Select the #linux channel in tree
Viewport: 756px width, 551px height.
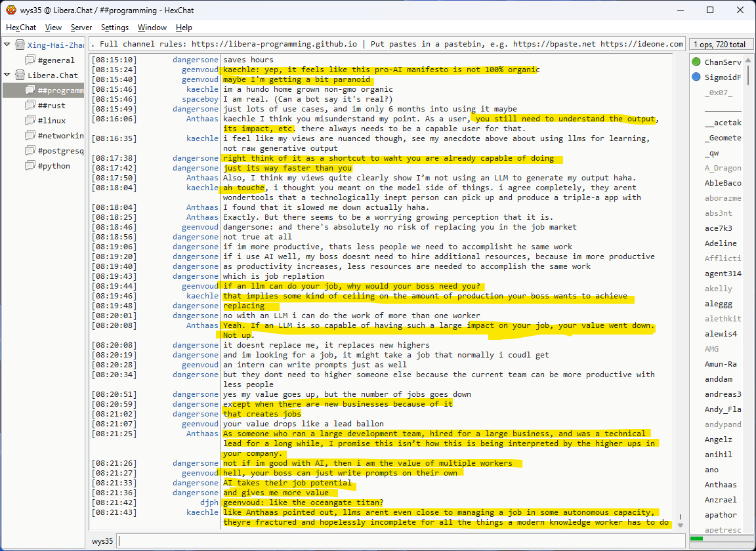pyautogui.click(x=52, y=121)
